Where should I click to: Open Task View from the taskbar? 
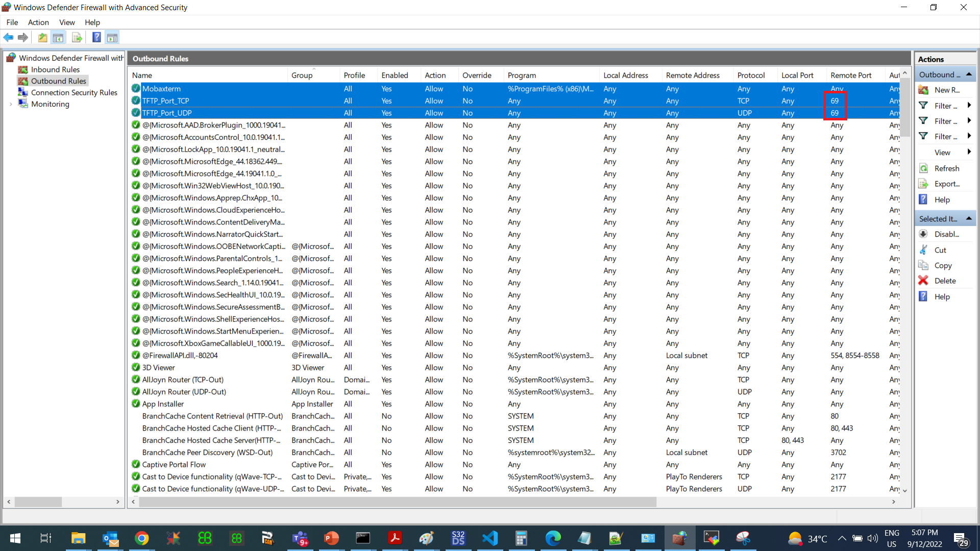pos(46,538)
